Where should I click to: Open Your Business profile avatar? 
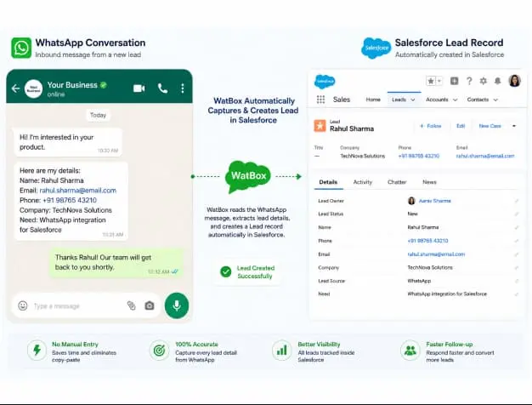point(34,88)
